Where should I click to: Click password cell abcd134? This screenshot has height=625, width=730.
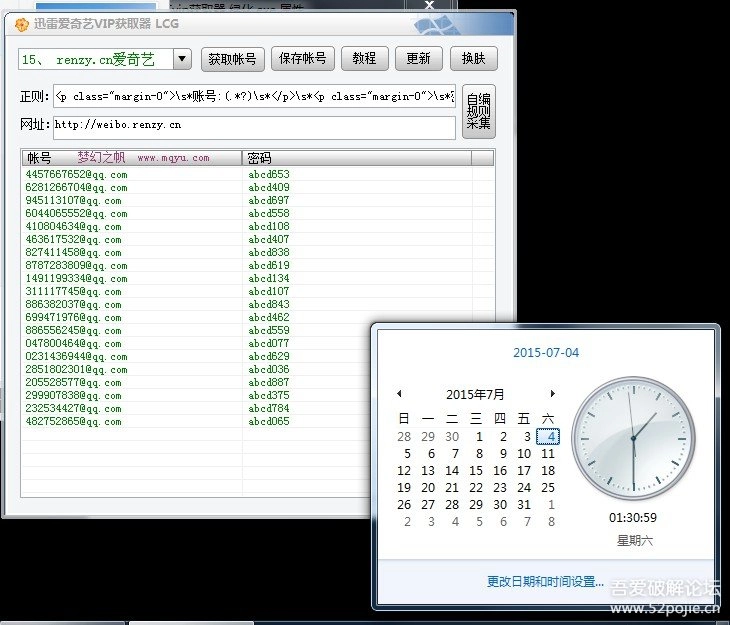click(x=269, y=279)
